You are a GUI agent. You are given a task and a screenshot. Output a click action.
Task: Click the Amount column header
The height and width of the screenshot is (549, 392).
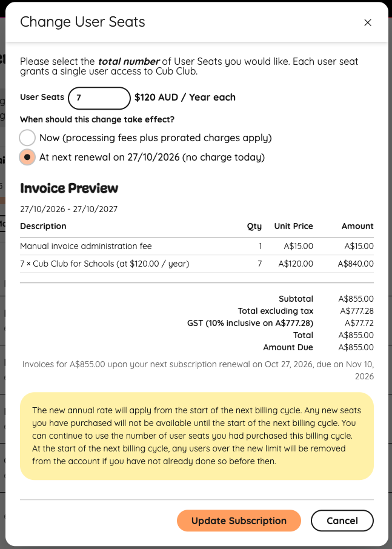point(357,226)
